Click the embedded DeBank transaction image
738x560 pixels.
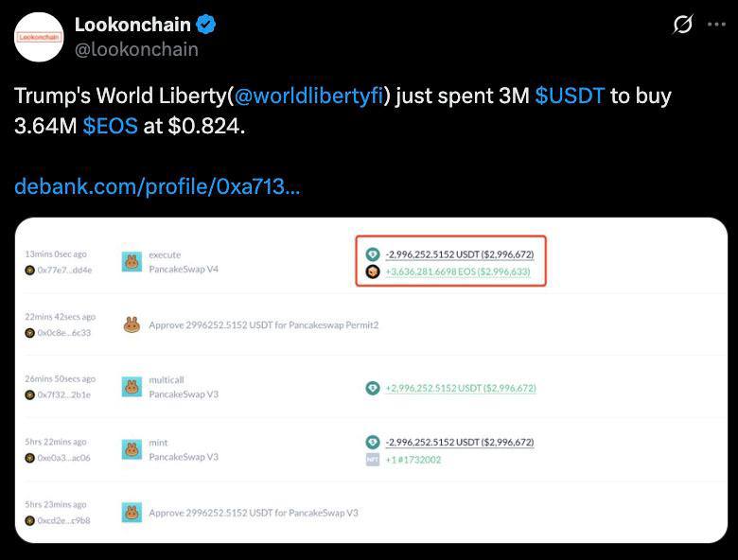(x=371, y=380)
